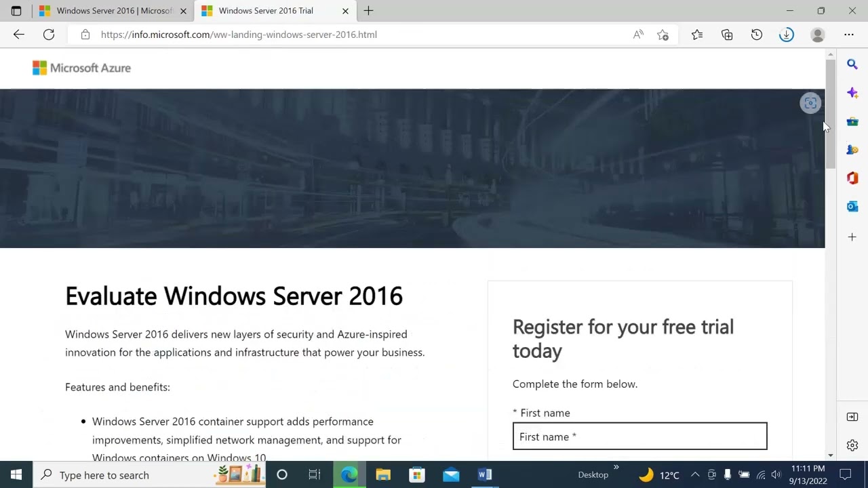
Task: Open sidebar Games icon
Action: click(852, 150)
